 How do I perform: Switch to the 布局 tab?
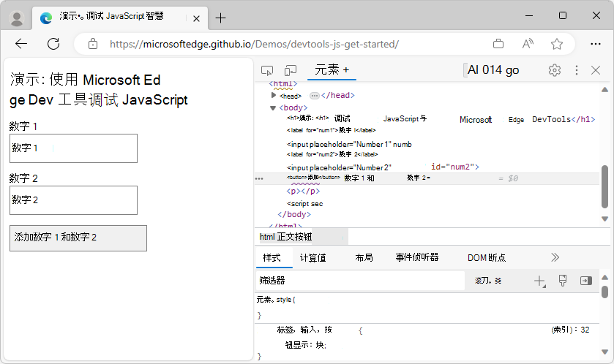point(364,258)
